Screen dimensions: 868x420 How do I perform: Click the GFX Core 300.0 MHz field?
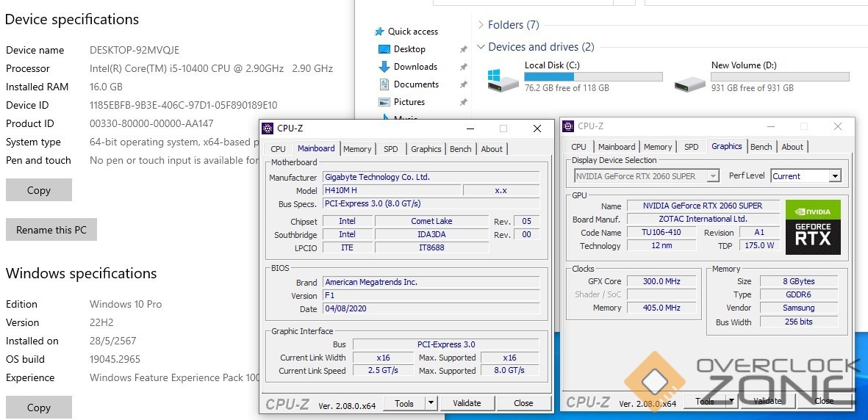coord(661,281)
